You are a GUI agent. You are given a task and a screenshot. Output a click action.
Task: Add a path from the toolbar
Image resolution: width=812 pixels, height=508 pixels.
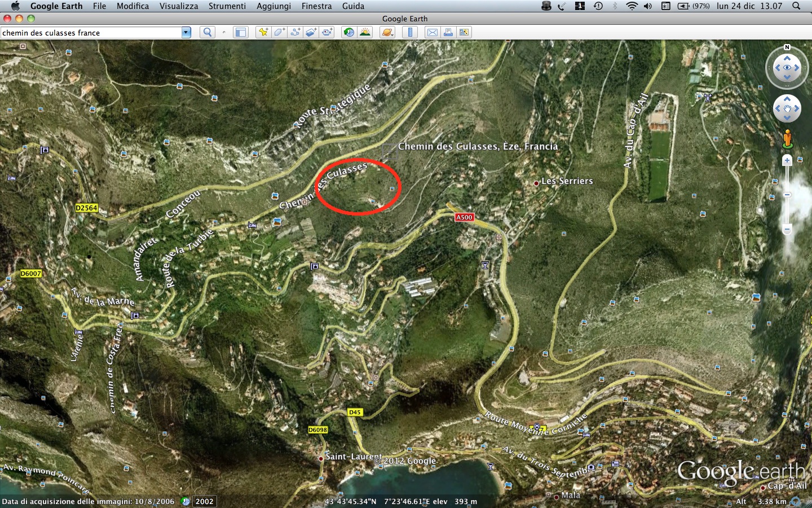click(x=295, y=32)
